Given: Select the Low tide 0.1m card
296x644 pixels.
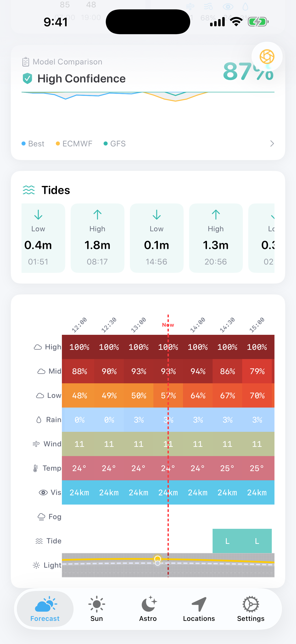Looking at the screenshot, I should coord(157,238).
